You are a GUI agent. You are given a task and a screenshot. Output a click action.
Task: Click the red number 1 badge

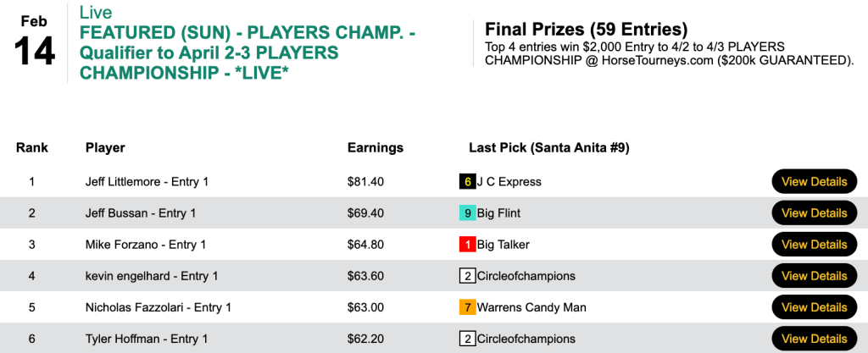[467, 245]
